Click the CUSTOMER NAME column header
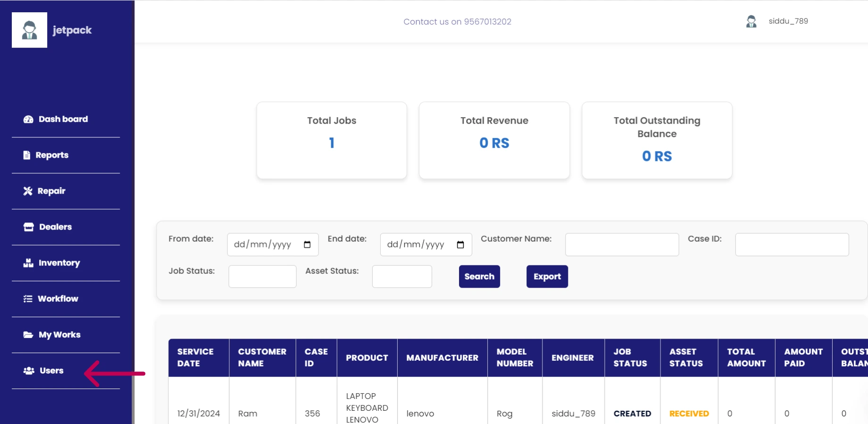 262,358
